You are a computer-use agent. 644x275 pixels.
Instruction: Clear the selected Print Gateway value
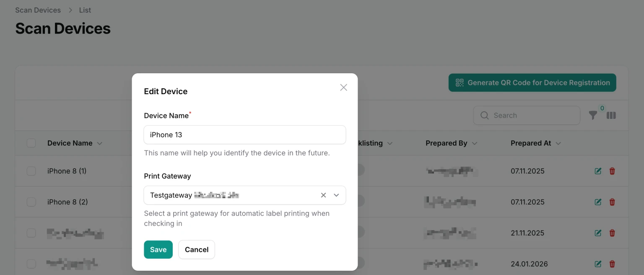coord(323,195)
